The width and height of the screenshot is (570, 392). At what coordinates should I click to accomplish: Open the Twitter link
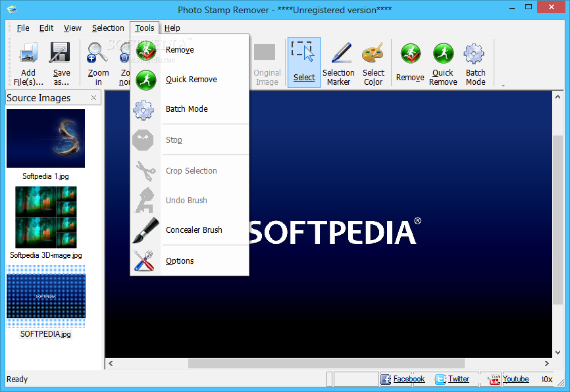[x=459, y=379]
